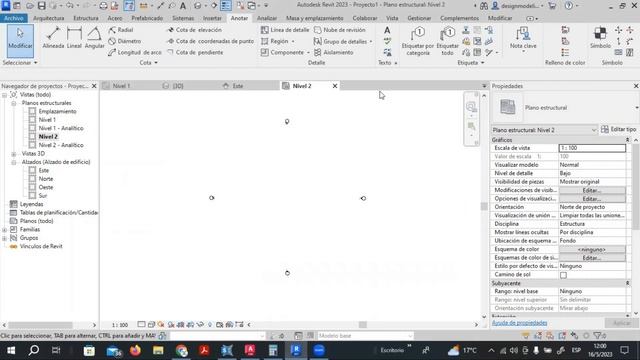640x360 pixels.
Task: Collapse the Gráficos properties section
Action: [x=627, y=140]
